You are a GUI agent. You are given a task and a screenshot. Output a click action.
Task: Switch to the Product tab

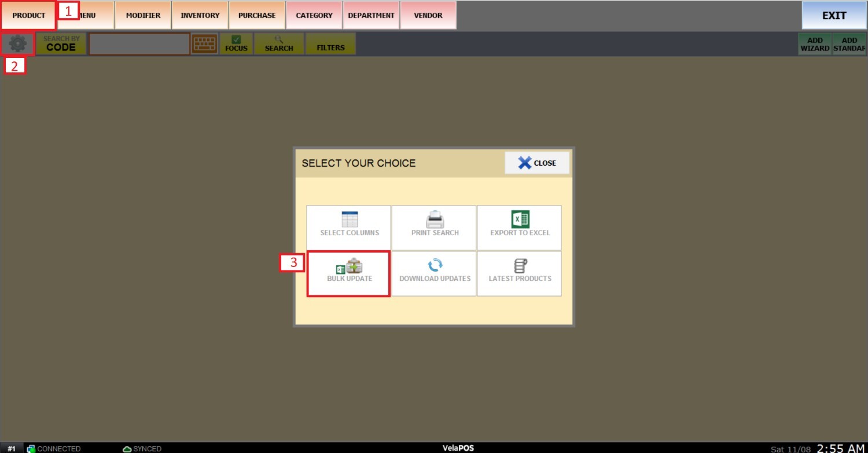click(x=28, y=16)
